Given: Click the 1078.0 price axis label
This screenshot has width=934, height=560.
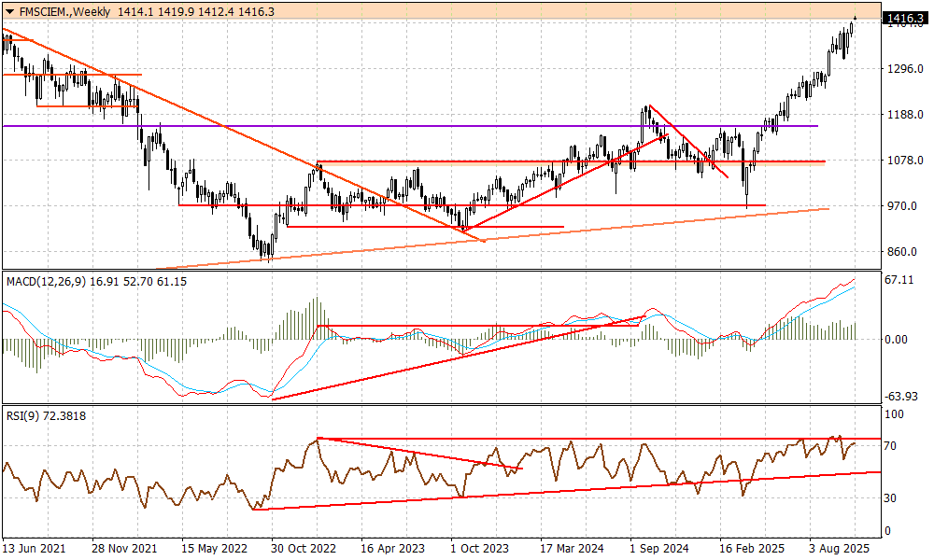Looking at the screenshot, I should (x=903, y=161).
